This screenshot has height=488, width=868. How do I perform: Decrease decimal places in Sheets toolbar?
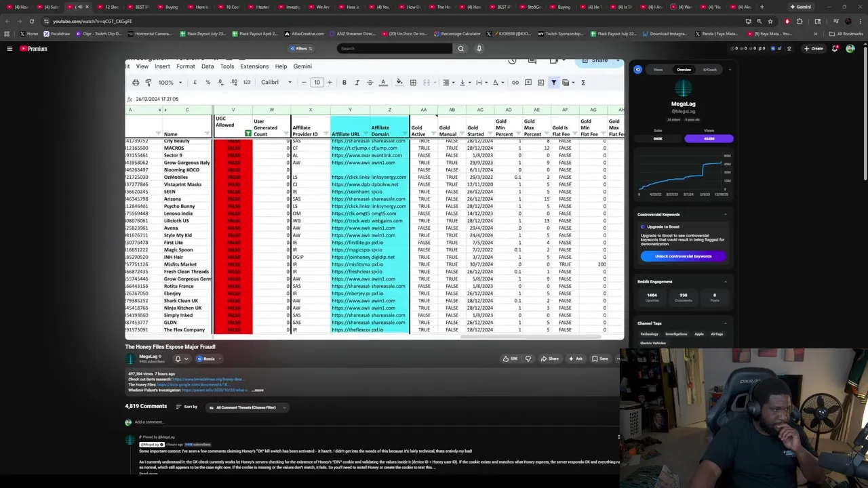(220, 83)
